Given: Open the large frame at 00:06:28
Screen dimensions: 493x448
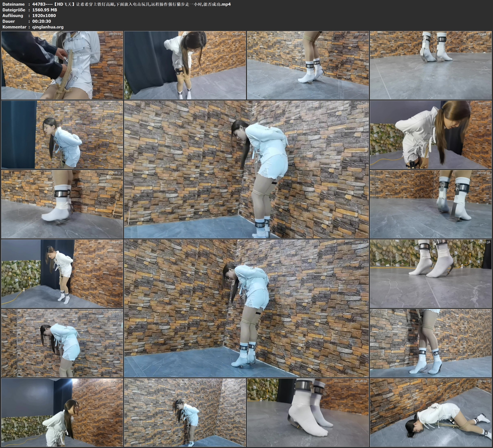Looking at the screenshot, I should [x=246, y=169].
